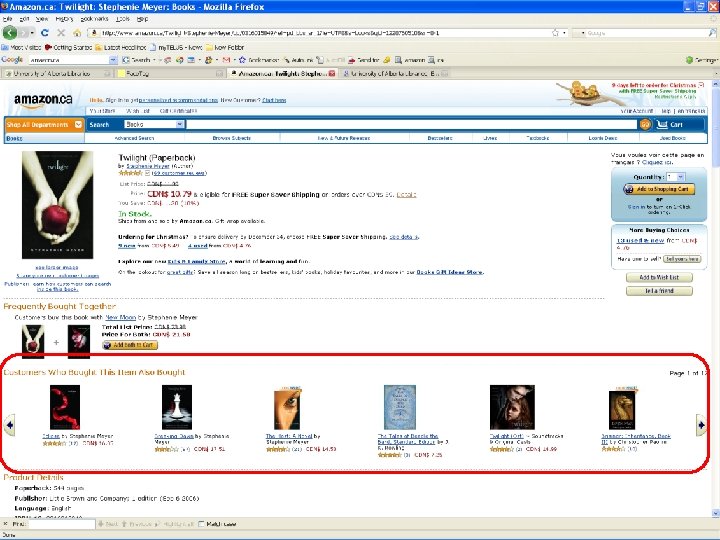The width and height of the screenshot is (720, 540).
Task: Click the Twilight Soundtrack cover thumbnail
Action: 512,407
